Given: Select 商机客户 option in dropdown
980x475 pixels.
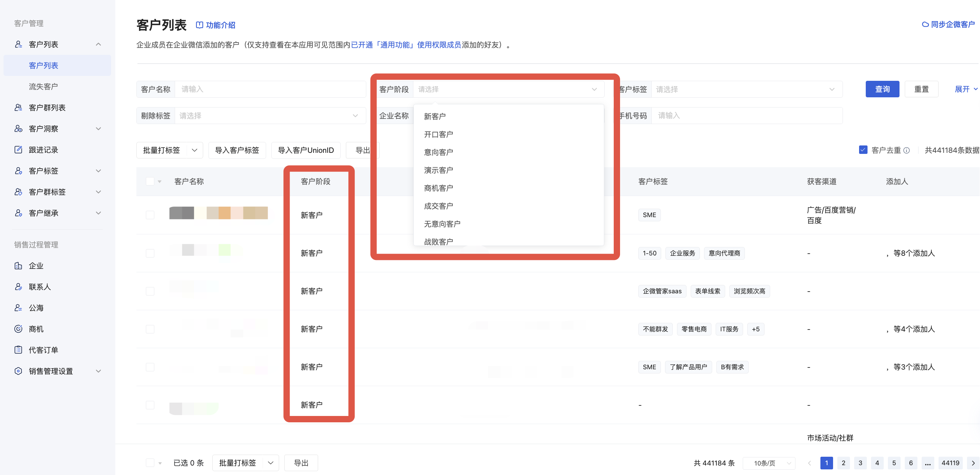Looking at the screenshot, I should tap(438, 188).
